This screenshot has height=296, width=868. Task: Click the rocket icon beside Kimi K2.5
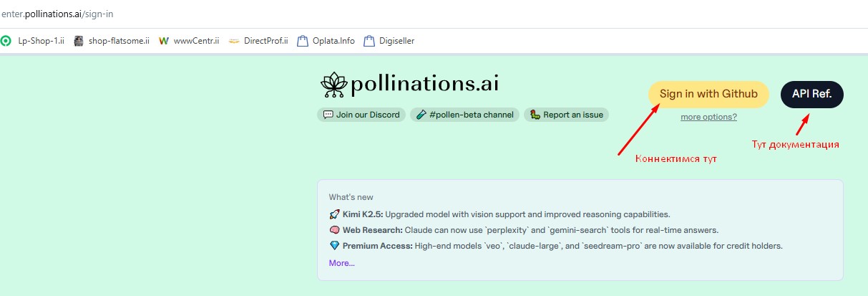334,214
